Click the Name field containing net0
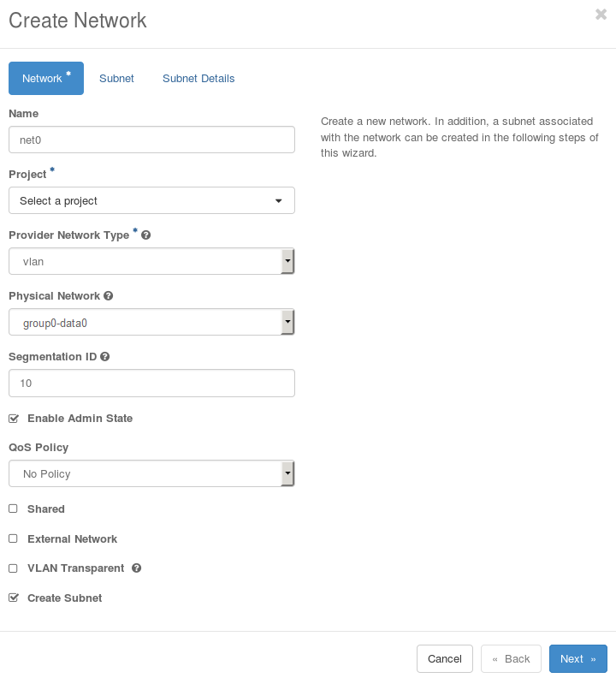The image size is (616, 678). tap(151, 140)
